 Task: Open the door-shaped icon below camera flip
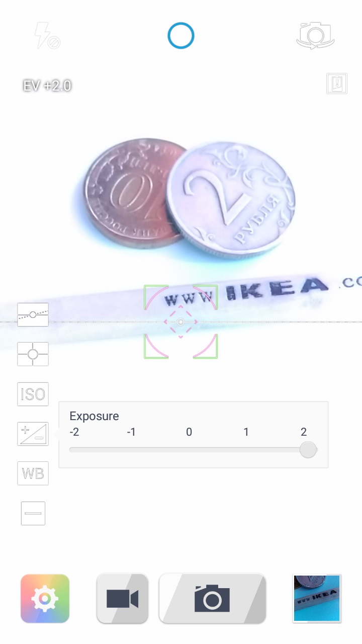point(337,84)
